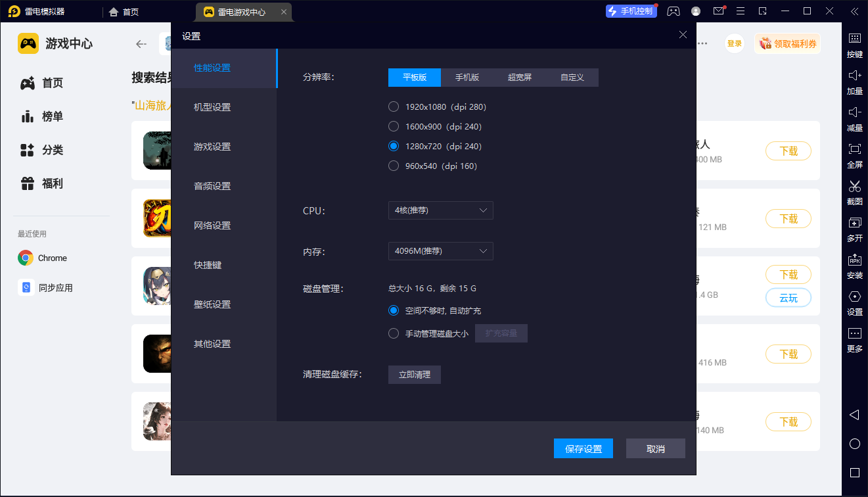Image resolution: width=868 pixels, height=497 pixels.
Task: Select 960x540 resolution
Action: 394,166
